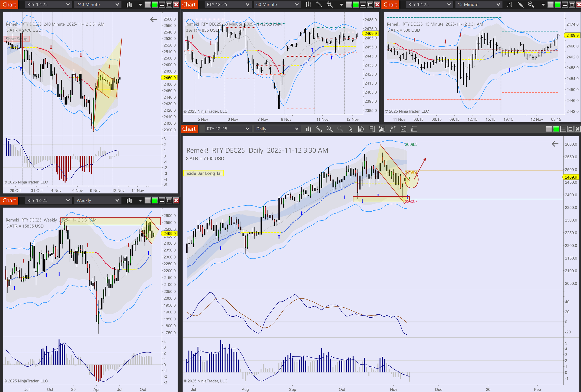Toggle Chart Trader icon in Daily toolbar

(372, 129)
